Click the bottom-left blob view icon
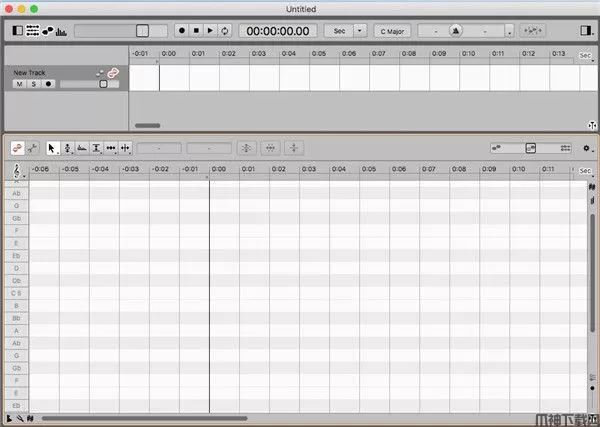Image resolution: width=600 pixels, height=427 pixels. (30, 419)
